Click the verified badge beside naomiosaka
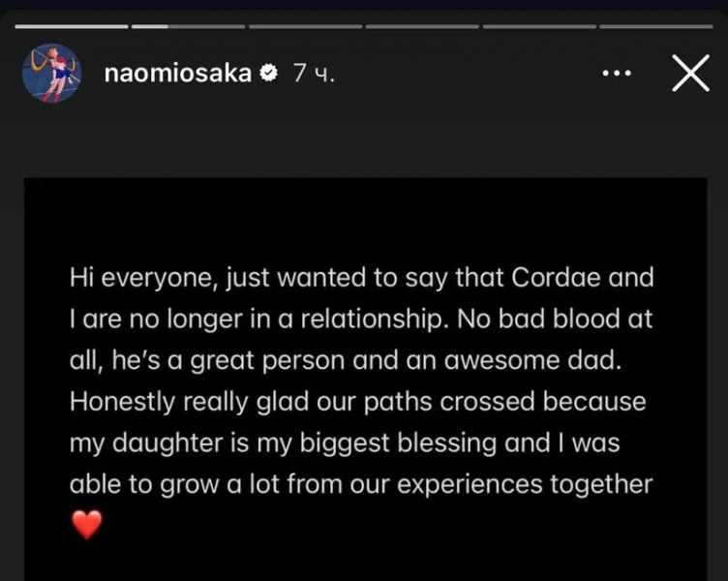Screen dimensions: 728x581 270,73
